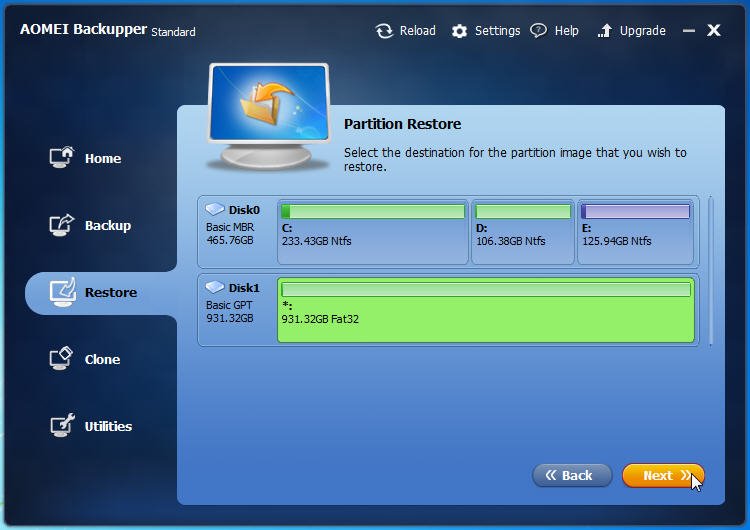Click the C: partition usage bar
This screenshot has height=530, width=750.
pyautogui.click(x=373, y=211)
